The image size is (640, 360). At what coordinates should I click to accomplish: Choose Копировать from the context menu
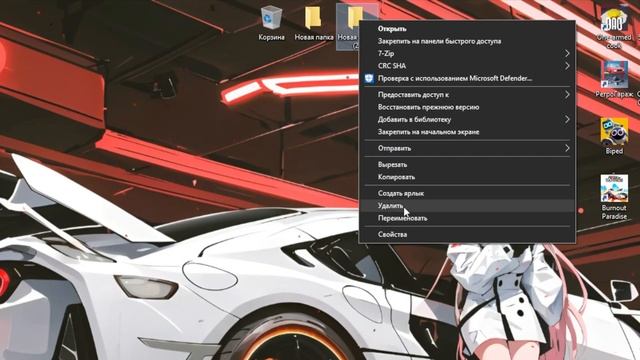tap(467, 177)
